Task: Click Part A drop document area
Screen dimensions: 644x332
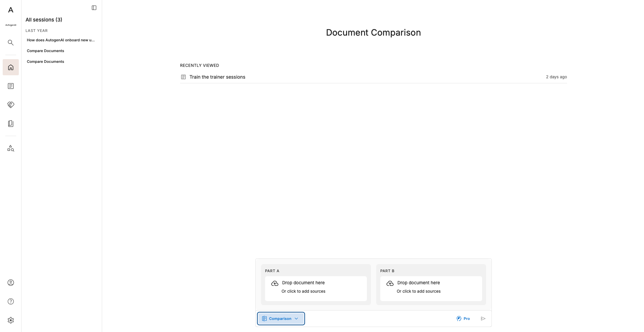Action: click(x=316, y=289)
